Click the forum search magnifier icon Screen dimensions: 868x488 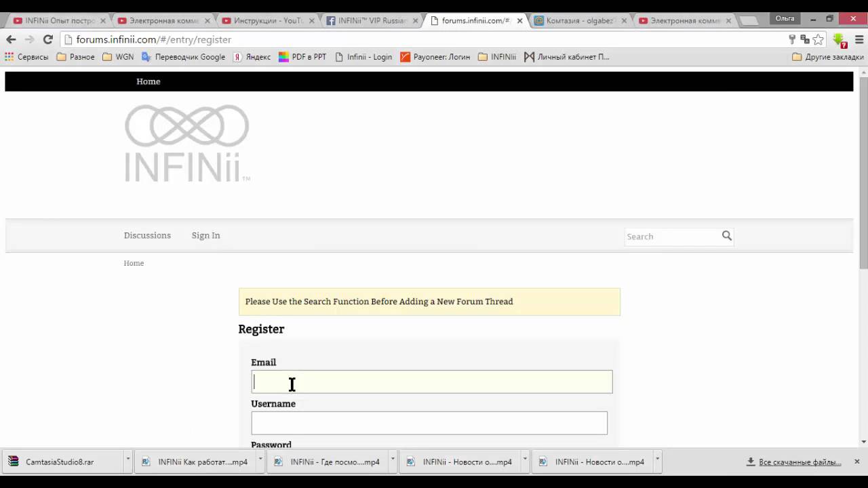point(727,236)
